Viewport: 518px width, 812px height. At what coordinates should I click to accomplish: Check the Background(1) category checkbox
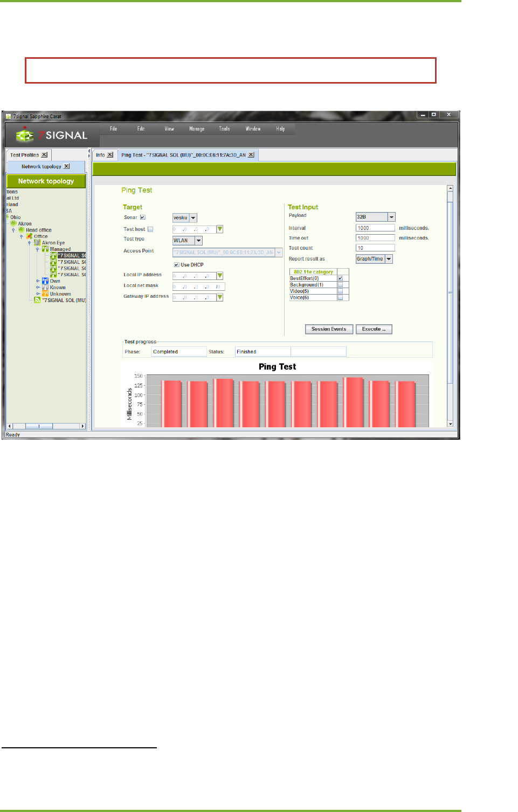pyautogui.click(x=340, y=285)
